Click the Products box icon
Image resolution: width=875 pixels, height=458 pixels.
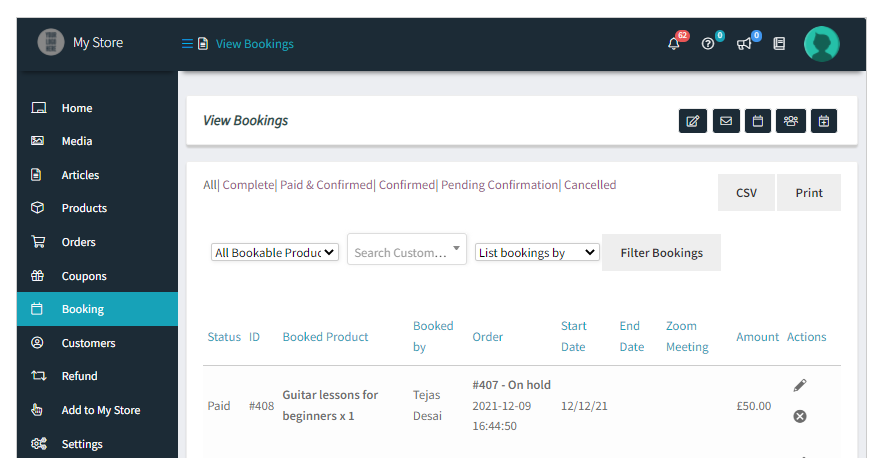pos(37,208)
